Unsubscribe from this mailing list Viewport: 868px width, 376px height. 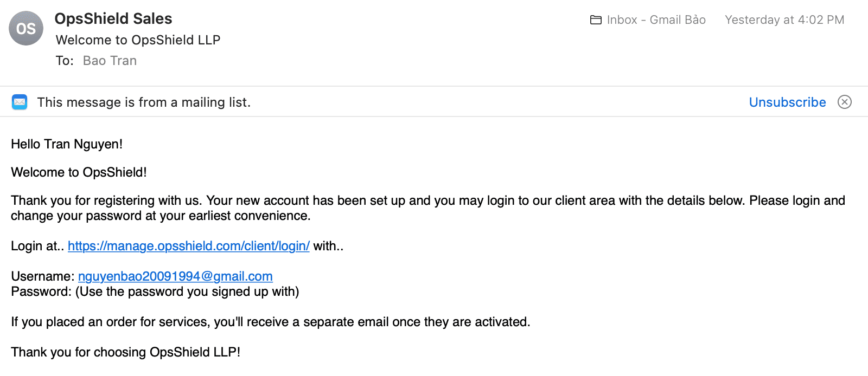(787, 102)
